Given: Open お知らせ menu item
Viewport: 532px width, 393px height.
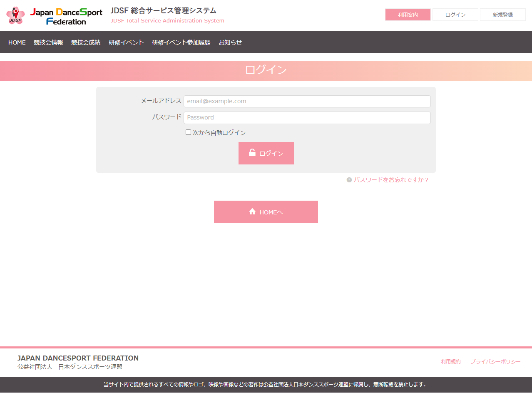Looking at the screenshot, I should [230, 42].
